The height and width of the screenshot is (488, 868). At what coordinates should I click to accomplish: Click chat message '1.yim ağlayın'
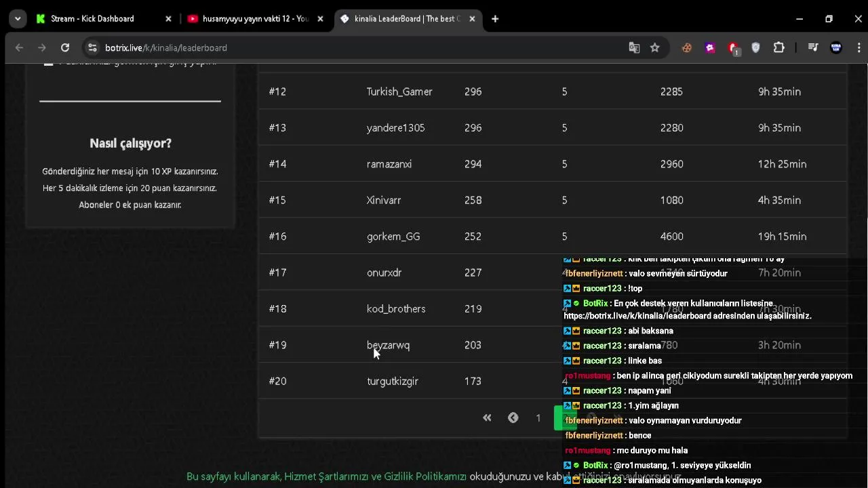(x=653, y=405)
